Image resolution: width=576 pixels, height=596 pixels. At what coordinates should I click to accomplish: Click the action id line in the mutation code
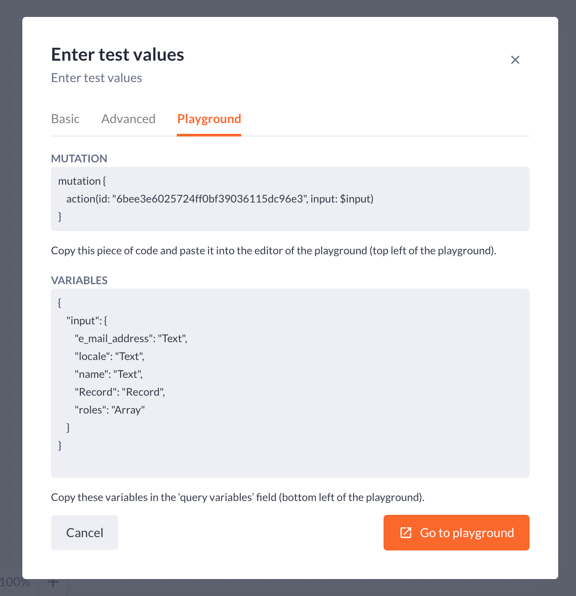tap(220, 199)
